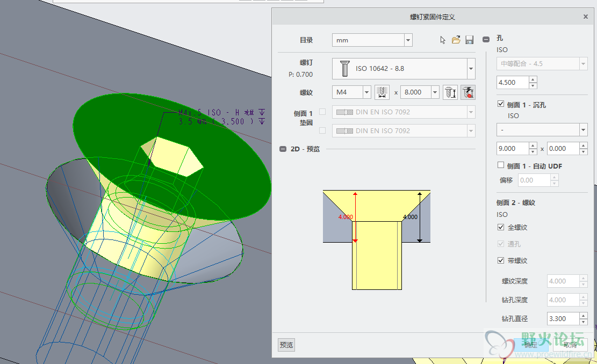Click the 4.500 hole diameter field
Screen dimensions: 597x364
[x=513, y=82]
